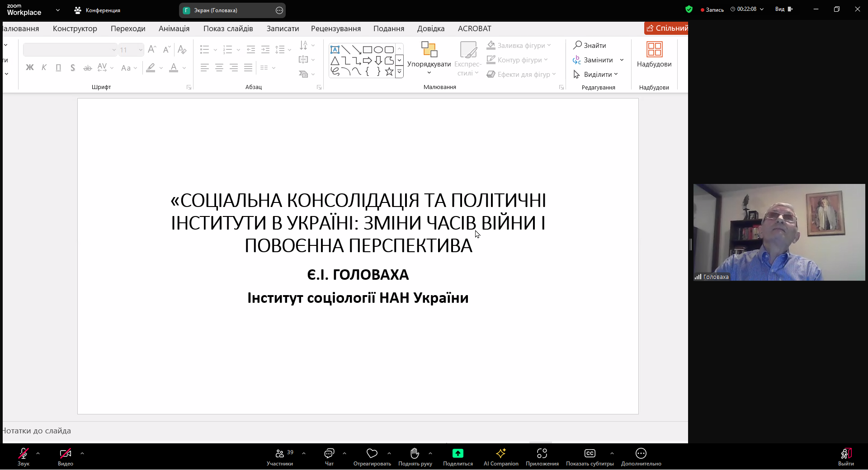Image resolution: width=868 pixels, height=470 pixels.
Task: Center-align paragraph text icon
Action: click(219, 68)
